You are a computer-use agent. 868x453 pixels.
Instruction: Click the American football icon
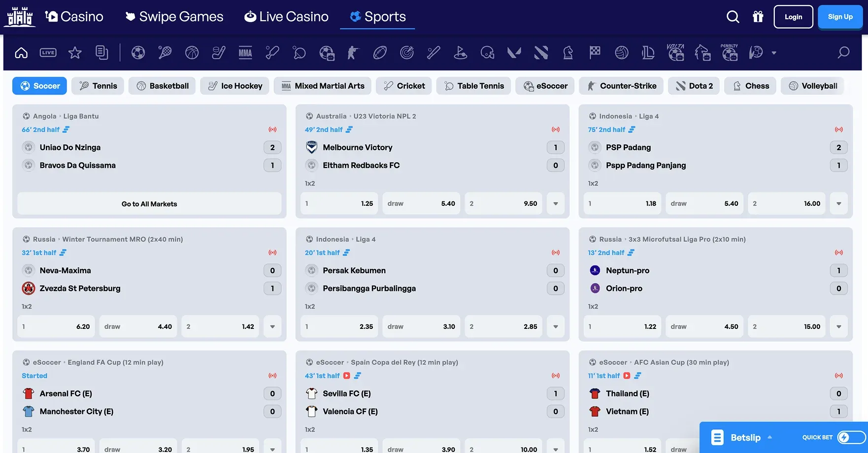[380, 53]
